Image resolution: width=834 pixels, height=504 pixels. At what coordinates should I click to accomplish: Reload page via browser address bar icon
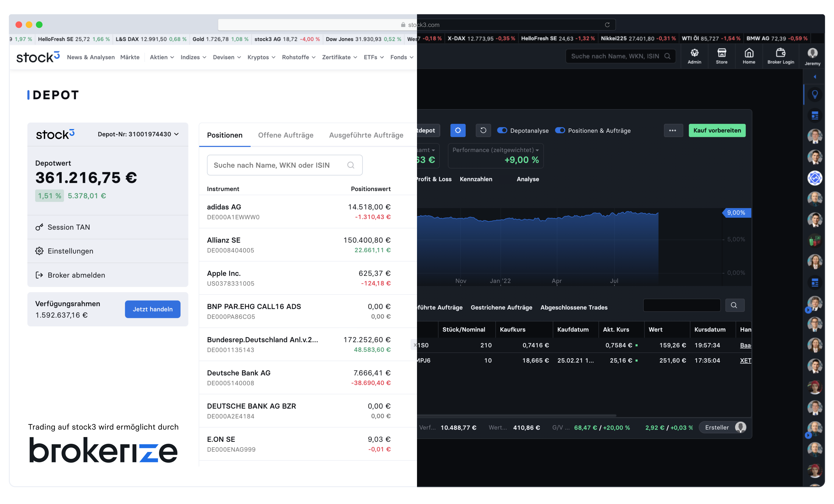[x=607, y=25]
